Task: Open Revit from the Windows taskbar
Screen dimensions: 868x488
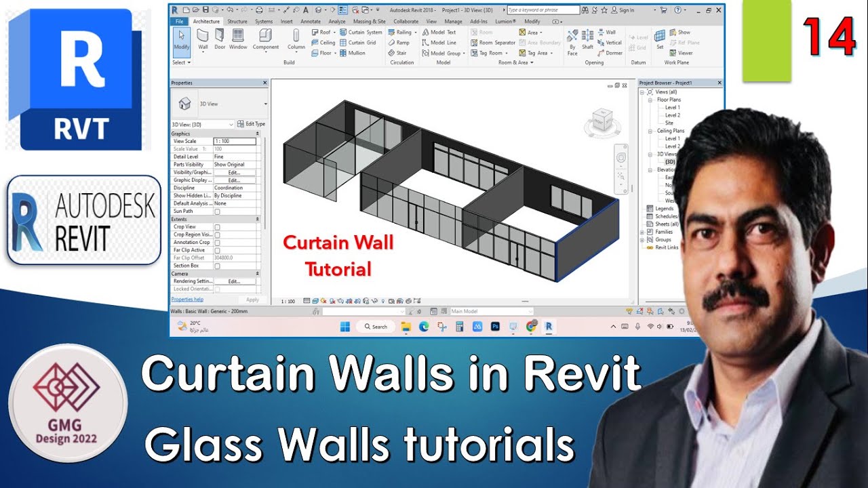Action: (x=548, y=326)
